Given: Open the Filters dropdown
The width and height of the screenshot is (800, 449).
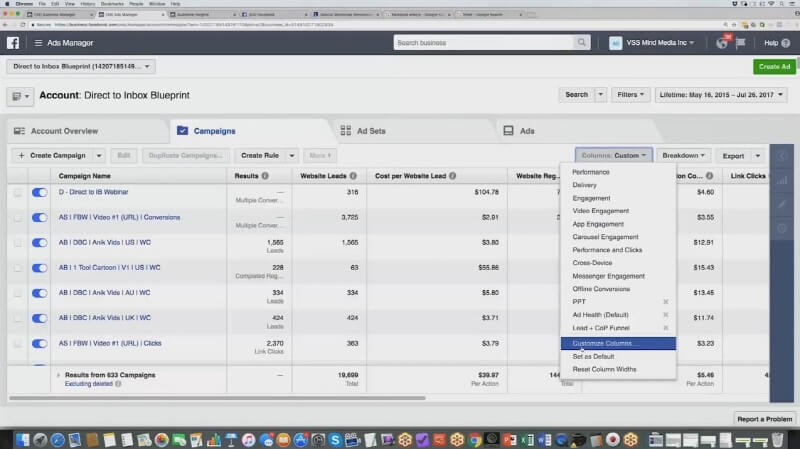Looking at the screenshot, I should (x=631, y=95).
